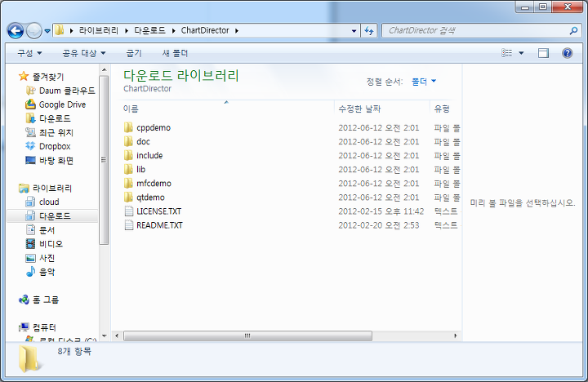Open 바탕 화면 in favorites
The height and width of the screenshot is (382, 588).
click(x=49, y=161)
